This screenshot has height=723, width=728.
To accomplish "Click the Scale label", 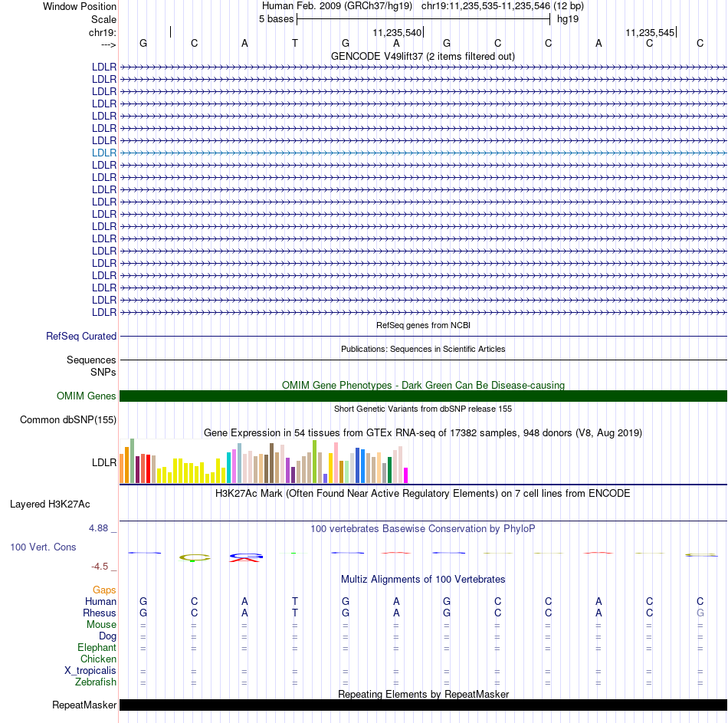I will [x=104, y=19].
